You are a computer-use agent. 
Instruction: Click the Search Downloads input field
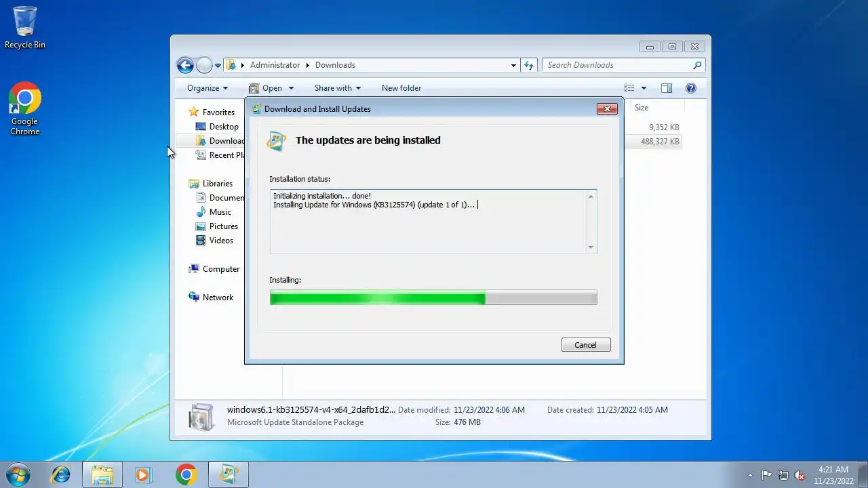617,65
